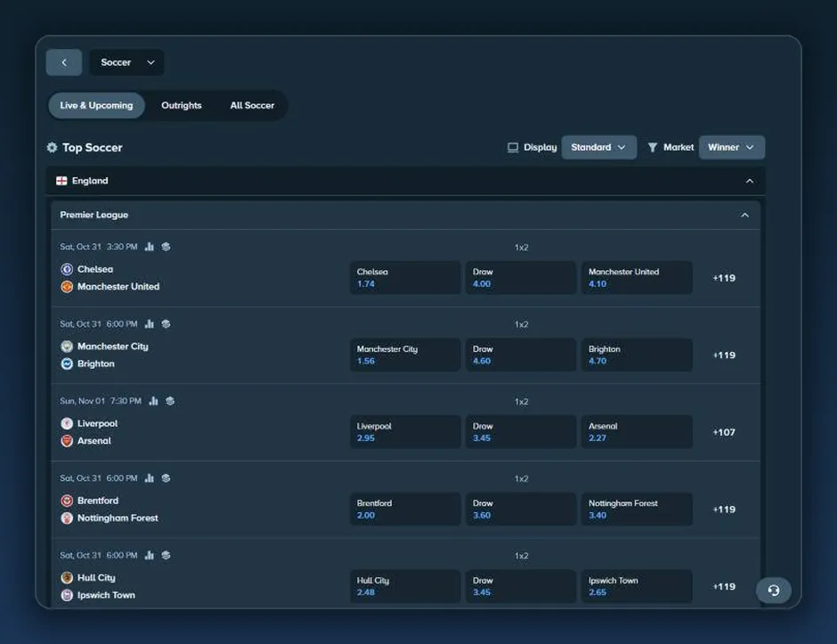The image size is (837, 644).
Task: Open the Standard display dropdown
Action: point(599,147)
